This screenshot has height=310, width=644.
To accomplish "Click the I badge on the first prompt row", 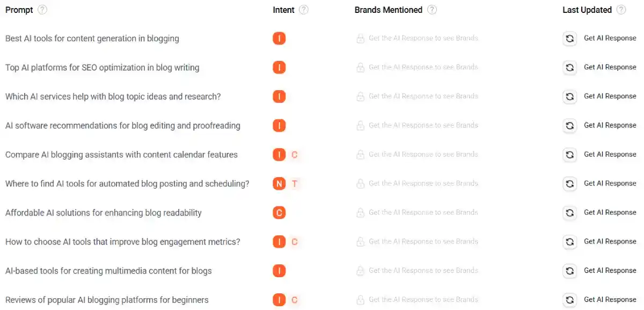I will coord(279,38).
